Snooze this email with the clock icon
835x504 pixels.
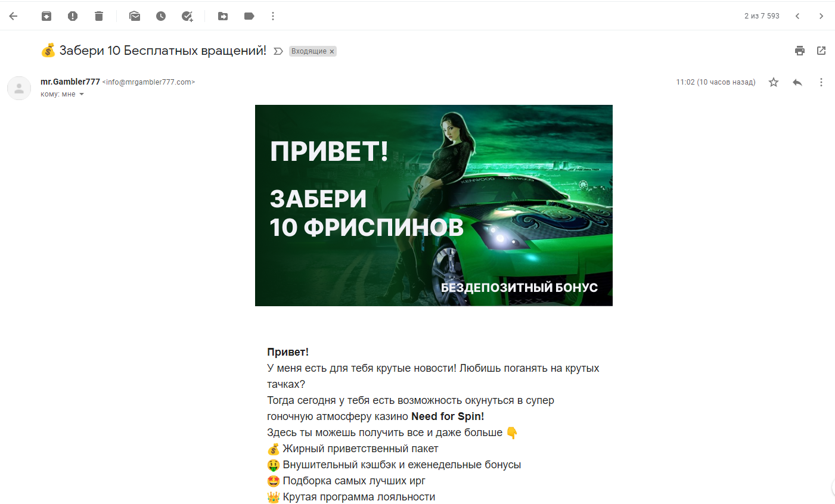[161, 16]
